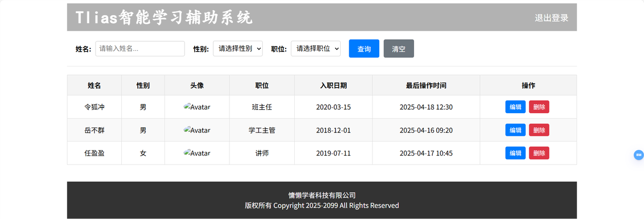
Task: Delete the 令狐冲 row
Action: click(539, 107)
